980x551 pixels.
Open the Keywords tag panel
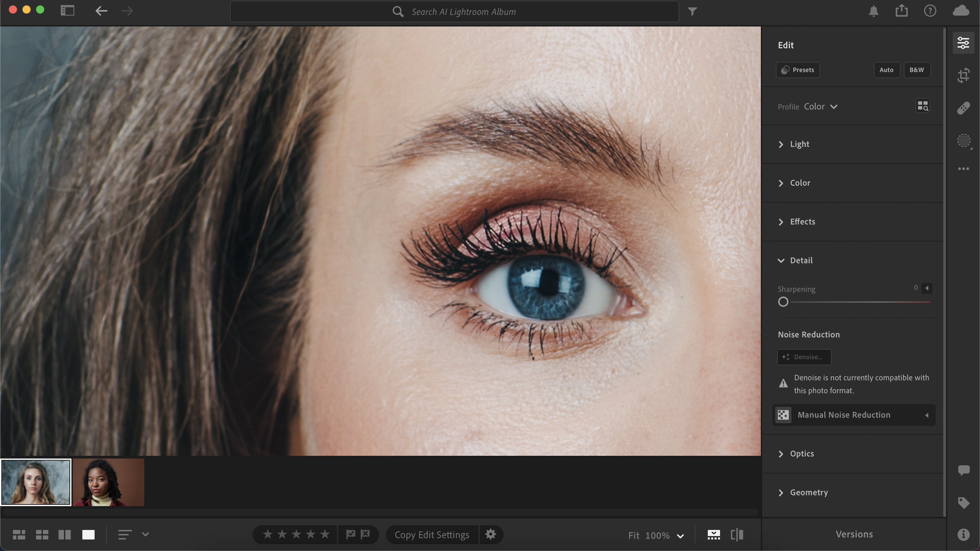tap(964, 503)
